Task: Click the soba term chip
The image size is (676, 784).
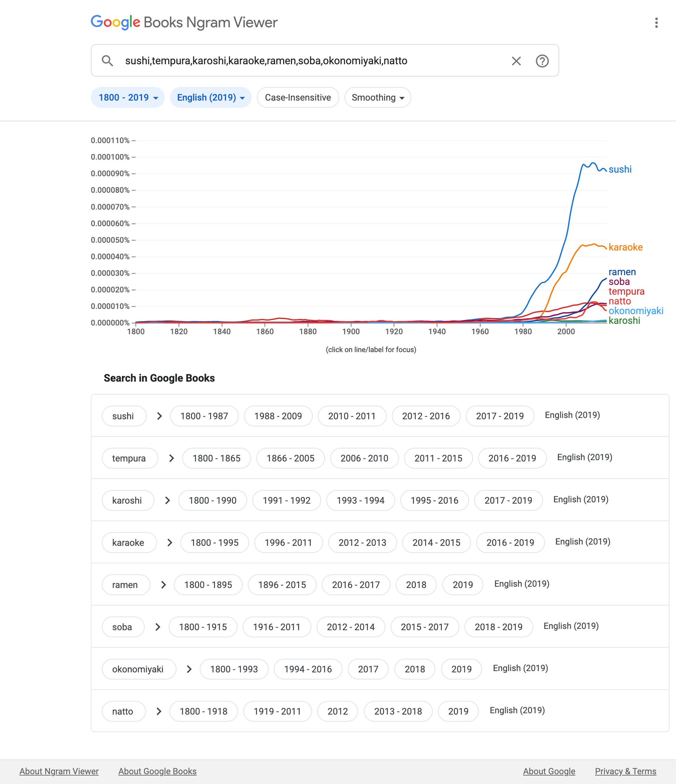Action: point(123,627)
